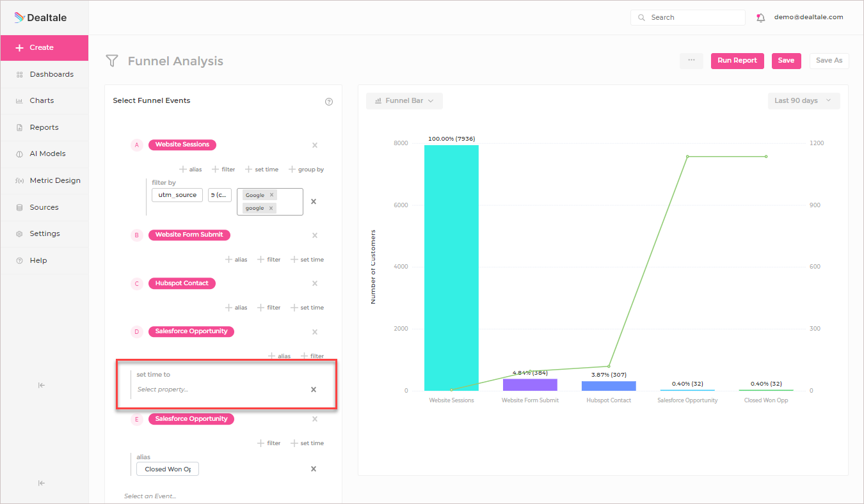
Task: Save the funnel analysis
Action: (x=786, y=61)
